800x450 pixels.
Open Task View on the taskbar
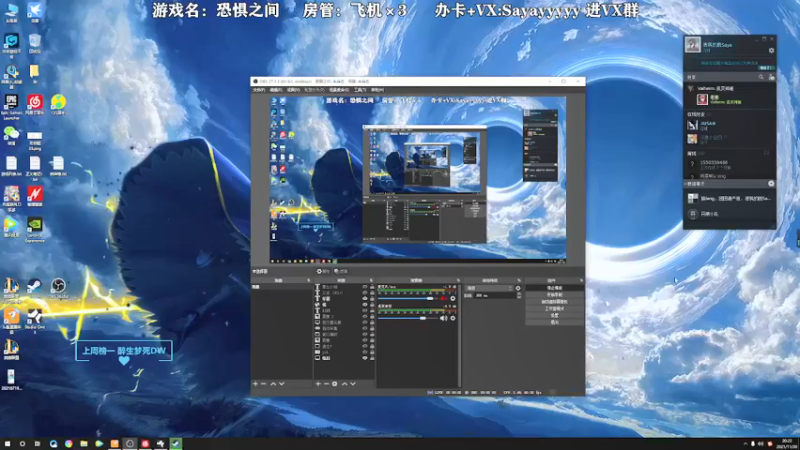37,444
